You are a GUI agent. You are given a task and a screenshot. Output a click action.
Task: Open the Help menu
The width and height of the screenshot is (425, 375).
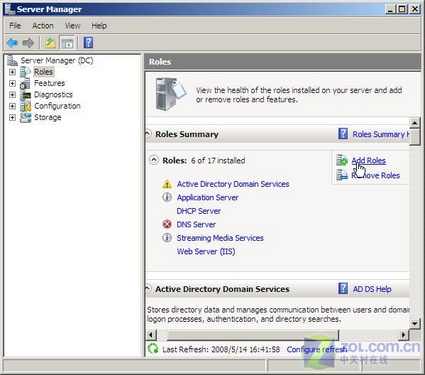[x=99, y=26]
